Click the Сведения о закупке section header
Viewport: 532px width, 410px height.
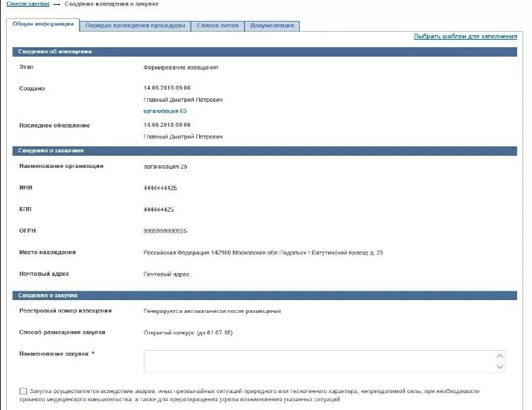(265, 295)
